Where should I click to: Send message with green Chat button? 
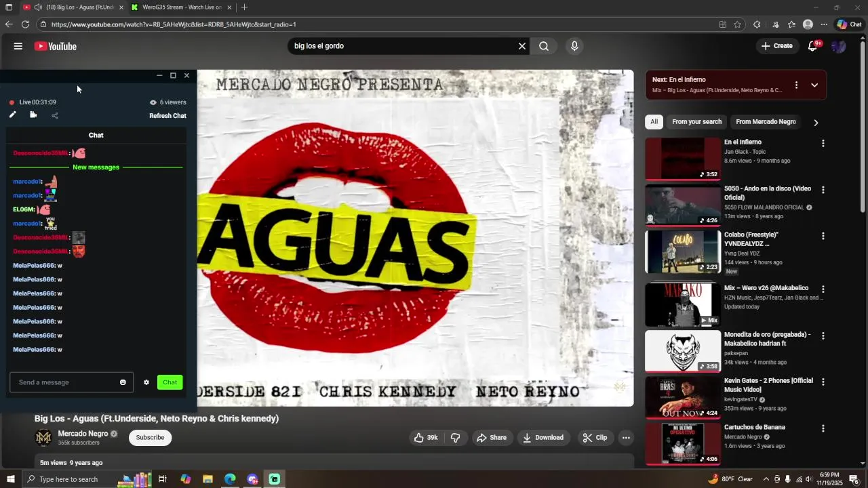point(170,382)
